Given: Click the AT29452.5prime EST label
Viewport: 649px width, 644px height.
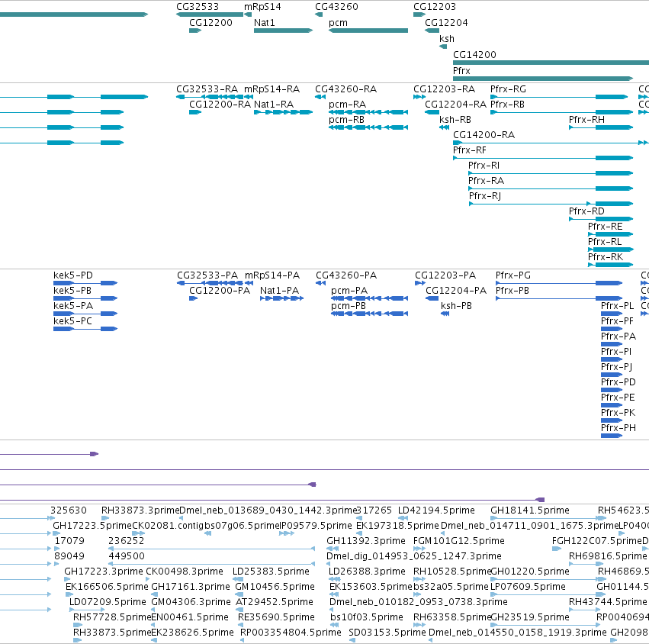Looking at the screenshot, I should 275,602.
